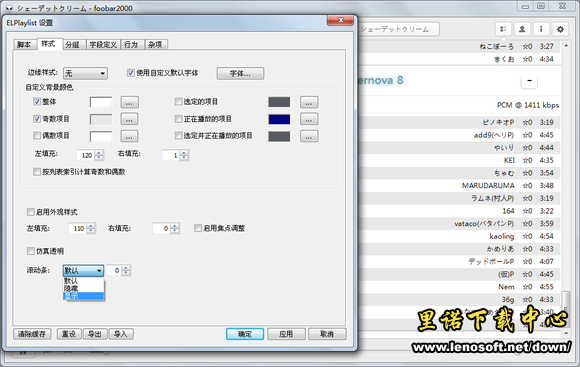Open color picker for 整体 background
Screen dimensions: 580x367
129,102
